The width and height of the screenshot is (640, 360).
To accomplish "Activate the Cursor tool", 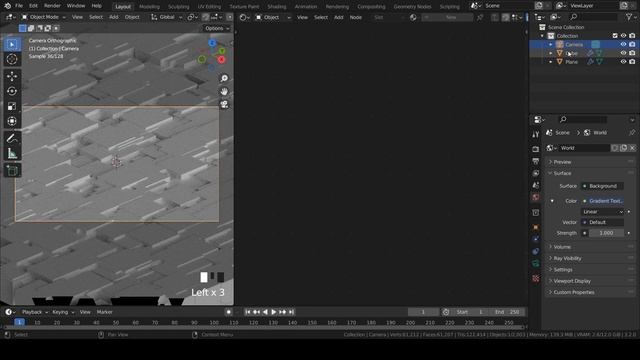I will point(12,59).
